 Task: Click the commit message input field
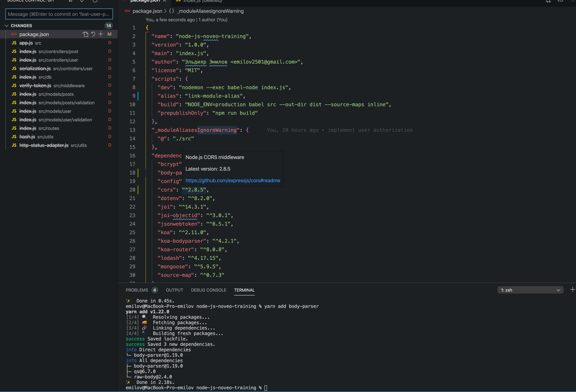[x=59, y=14]
